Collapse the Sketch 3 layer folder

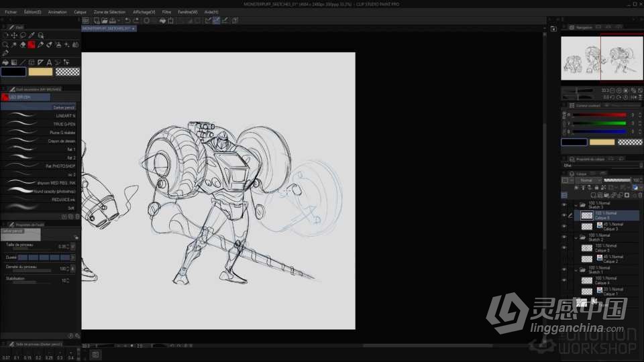[576, 205]
